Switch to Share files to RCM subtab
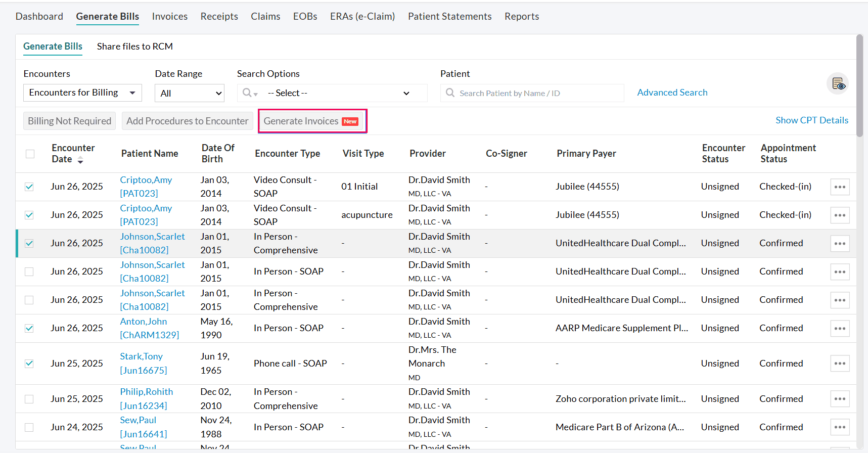The height and width of the screenshot is (453, 868). [135, 47]
